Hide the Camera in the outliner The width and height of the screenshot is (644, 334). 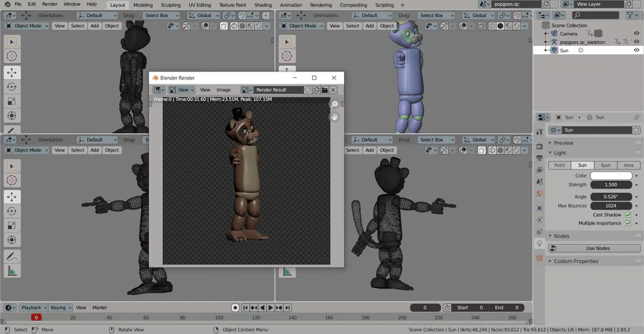coord(636,34)
